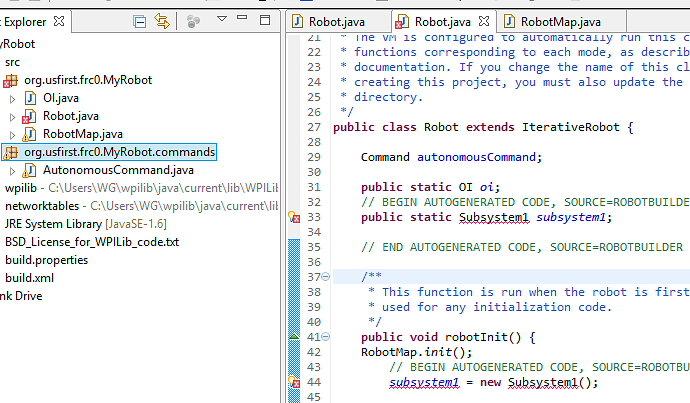The height and width of the screenshot is (403, 690).
Task: Select RobotMap.java file icon with warning
Action: click(x=29, y=134)
